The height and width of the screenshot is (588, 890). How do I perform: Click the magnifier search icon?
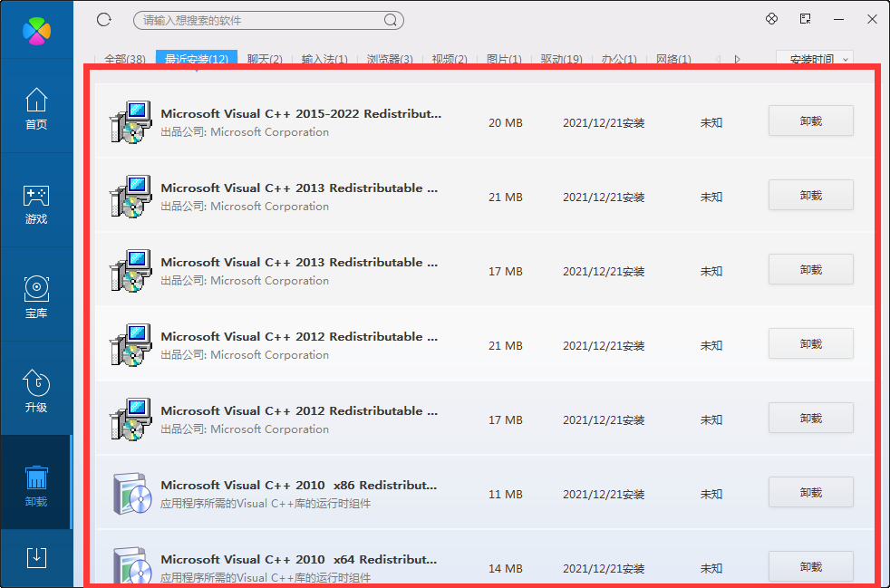[391, 20]
